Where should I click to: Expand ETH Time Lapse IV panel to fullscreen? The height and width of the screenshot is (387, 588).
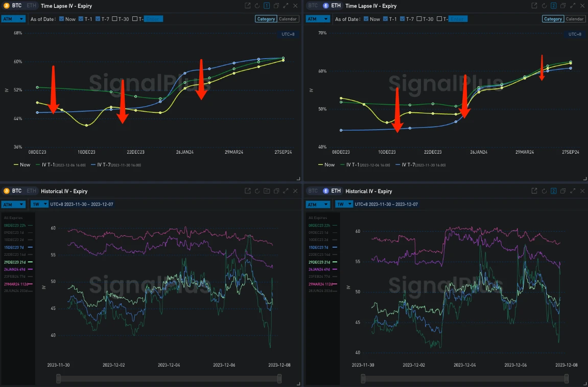point(573,6)
